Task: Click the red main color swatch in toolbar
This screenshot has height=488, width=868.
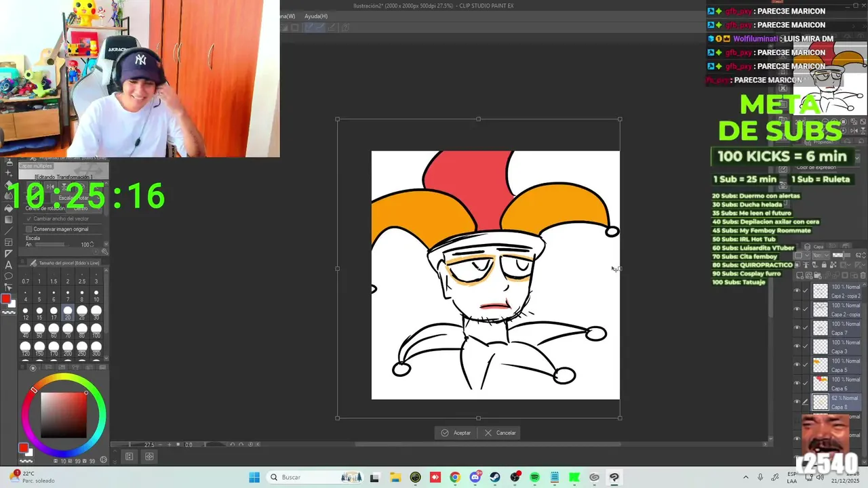Action: (6, 299)
